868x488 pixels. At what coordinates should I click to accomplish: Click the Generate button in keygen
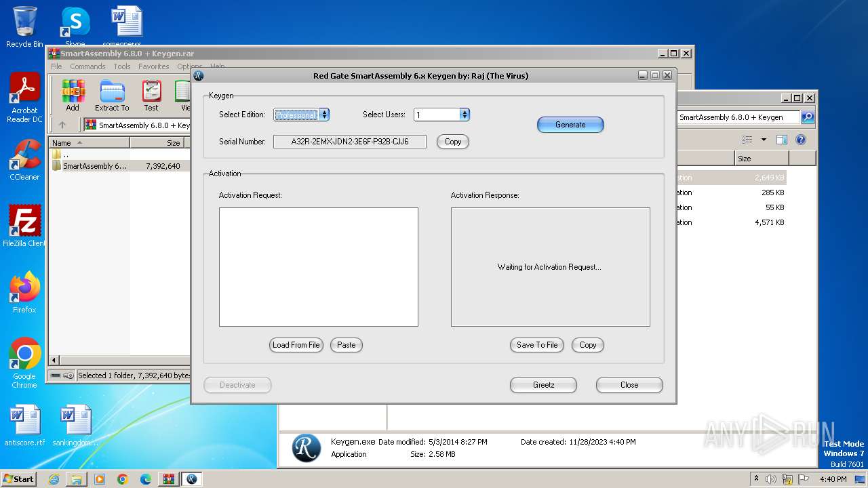tap(570, 125)
